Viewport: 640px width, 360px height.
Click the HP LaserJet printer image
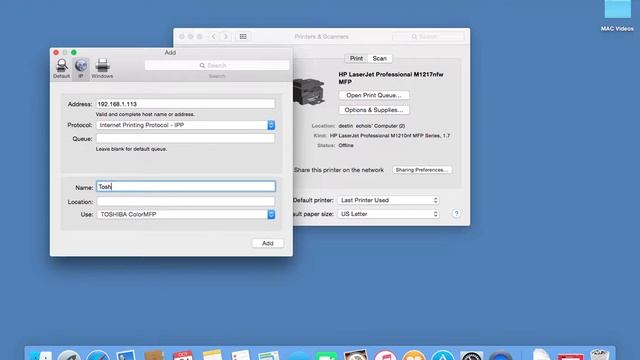pyautogui.click(x=309, y=91)
